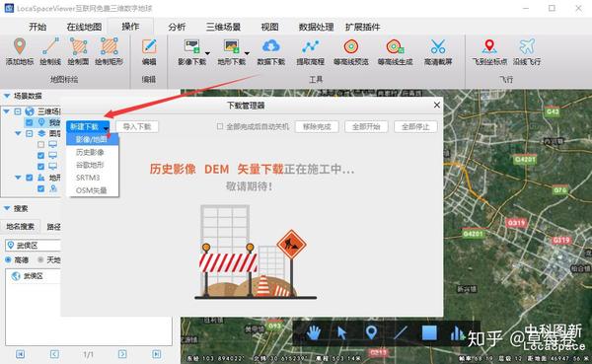Switch to the 视图 ribbon tab

(x=269, y=27)
